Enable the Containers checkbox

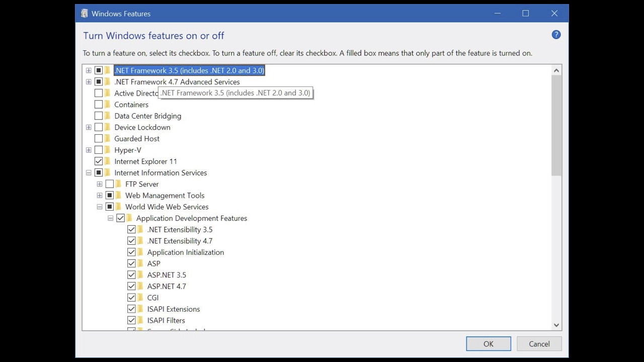[99, 105]
